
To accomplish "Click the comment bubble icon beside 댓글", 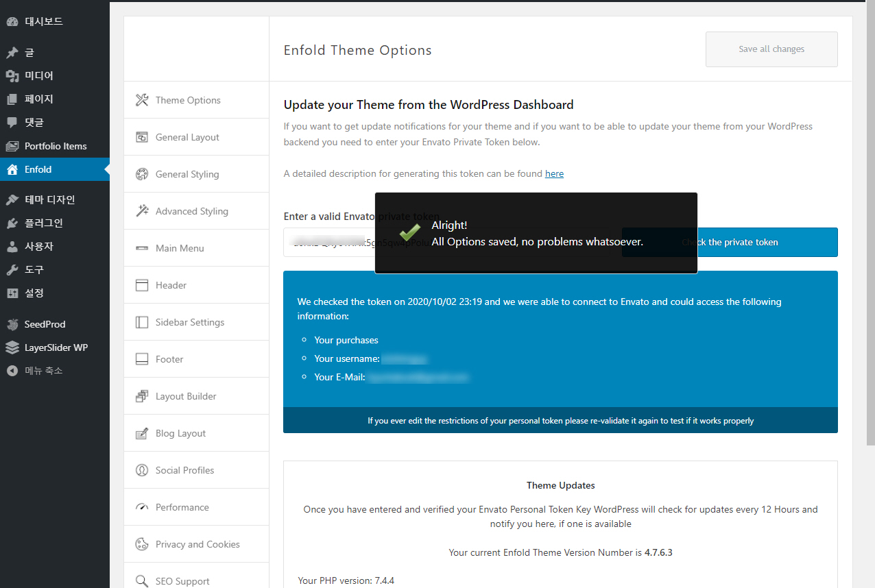I will 12,123.
